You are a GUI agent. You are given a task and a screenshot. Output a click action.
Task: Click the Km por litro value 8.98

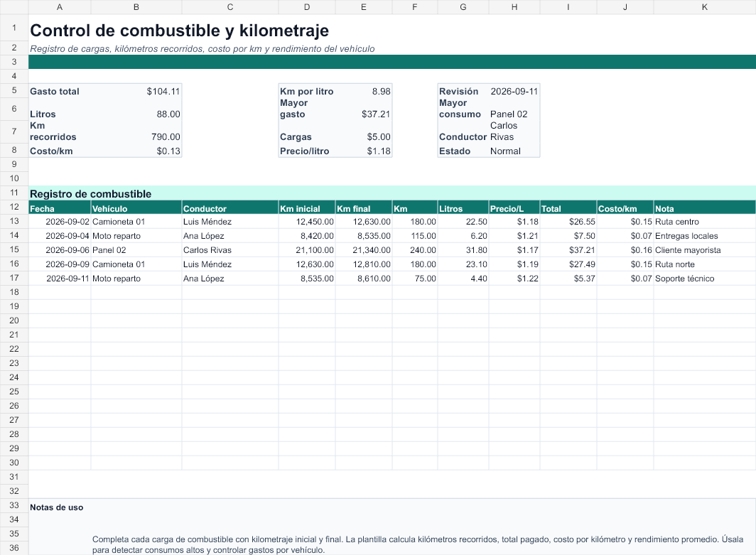pyautogui.click(x=382, y=91)
